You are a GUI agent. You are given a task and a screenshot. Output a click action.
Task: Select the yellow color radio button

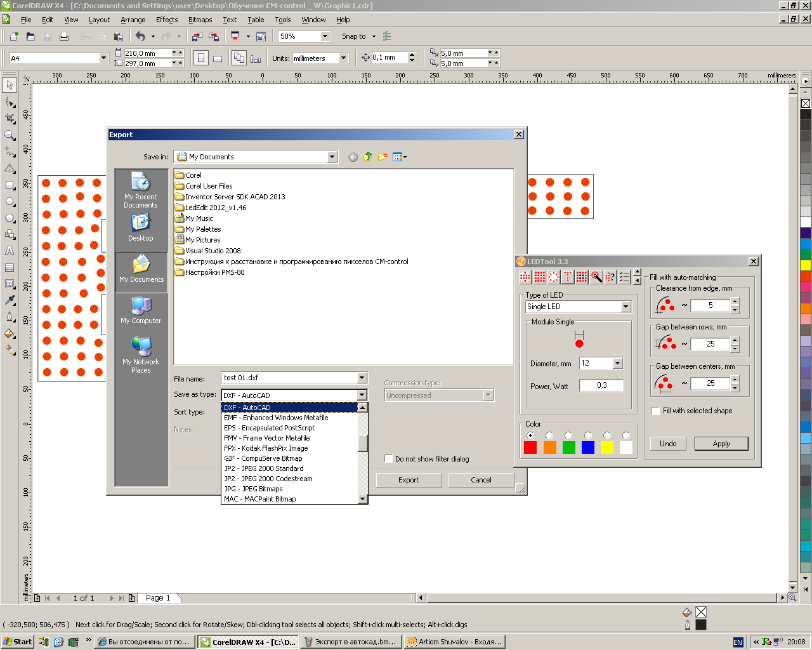(x=607, y=435)
